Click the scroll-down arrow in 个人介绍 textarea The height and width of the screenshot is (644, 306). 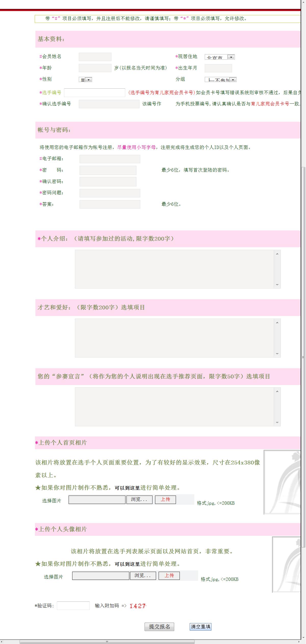(277, 285)
